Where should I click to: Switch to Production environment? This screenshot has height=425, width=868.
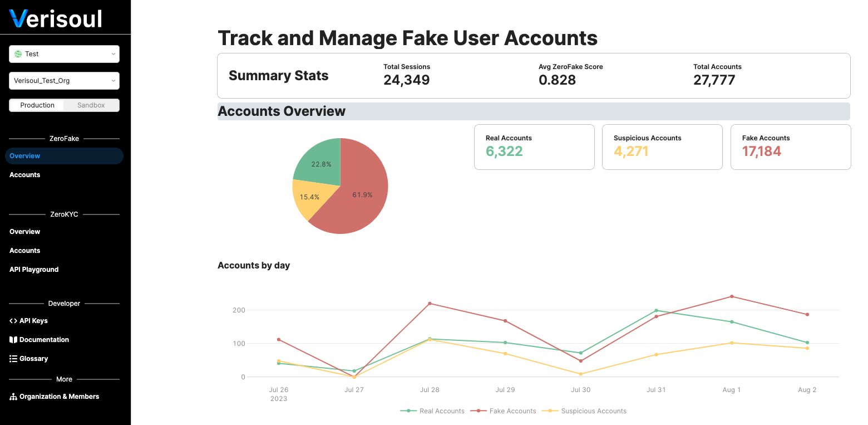pyautogui.click(x=37, y=105)
